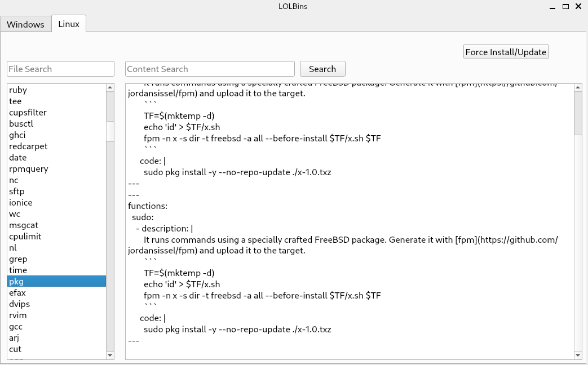Select rpmquery in the file list
The width and height of the screenshot is (588, 365).
(x=56, y=168)
